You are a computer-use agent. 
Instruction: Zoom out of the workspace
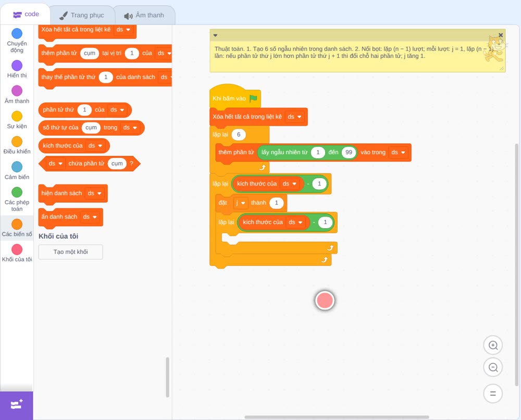[x=493, y=367]
